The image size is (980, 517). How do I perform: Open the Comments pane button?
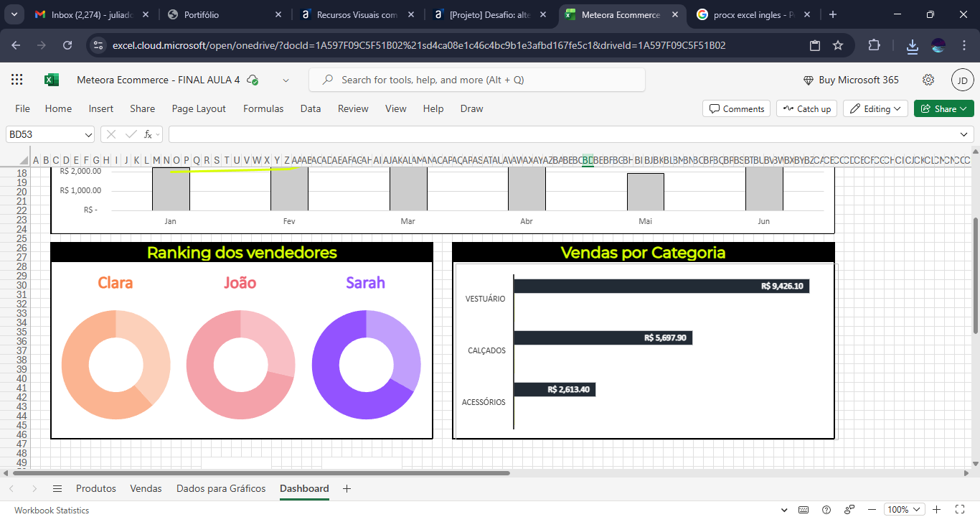[x=736, y=108]
